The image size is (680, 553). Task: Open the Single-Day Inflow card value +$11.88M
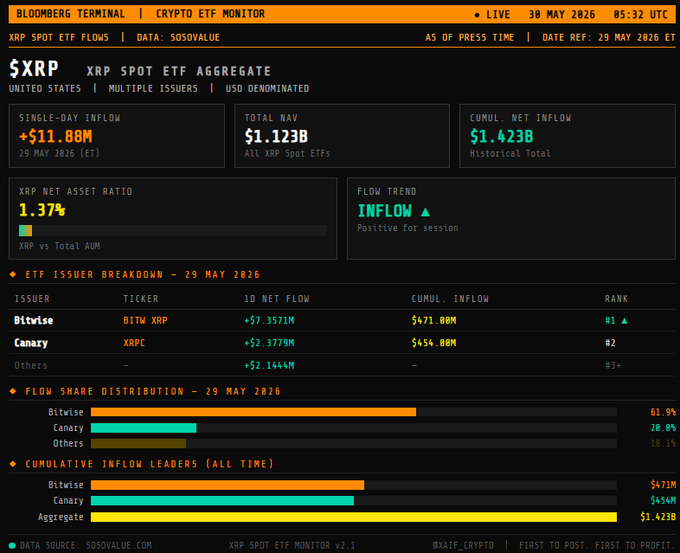pos(56,137)
